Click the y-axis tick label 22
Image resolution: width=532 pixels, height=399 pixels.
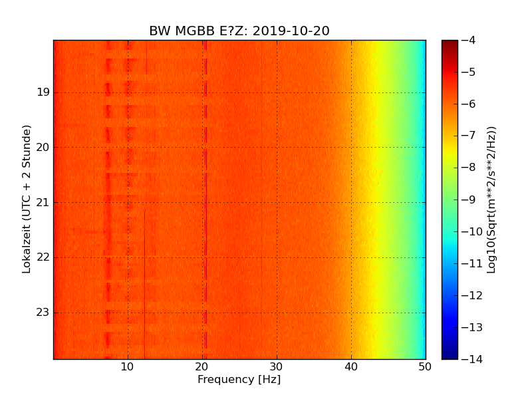tap(43, 257)
